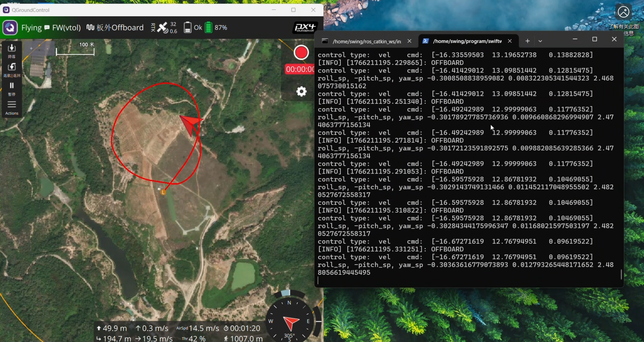Click the 87% battery percentage text
Screen dimensions: 644x342
tap(221, 28)
